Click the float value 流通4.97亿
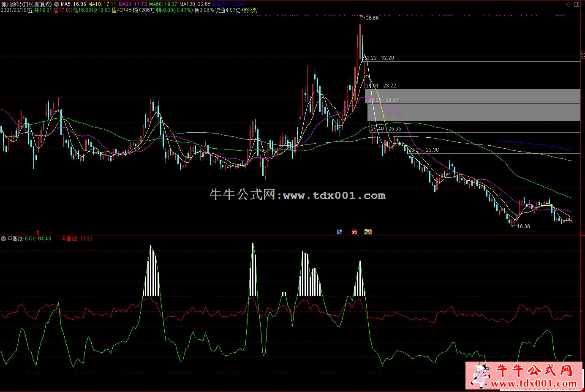The width and height of the screenshot is (585, 392). (x=228, y=10)
